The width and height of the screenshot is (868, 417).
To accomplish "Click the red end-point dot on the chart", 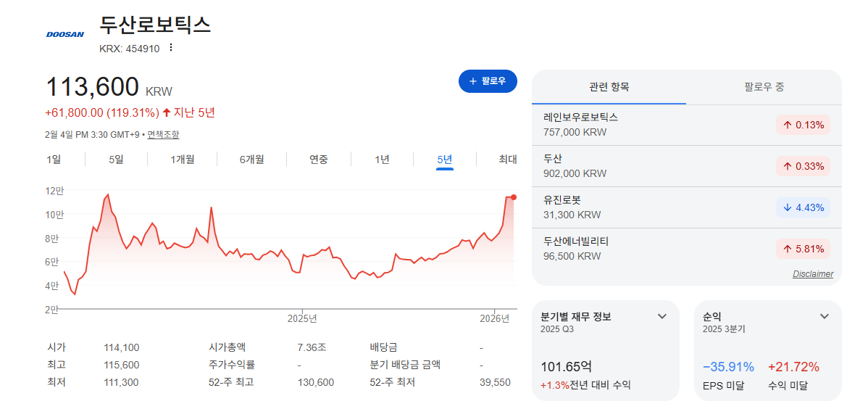I will point(514,197).
